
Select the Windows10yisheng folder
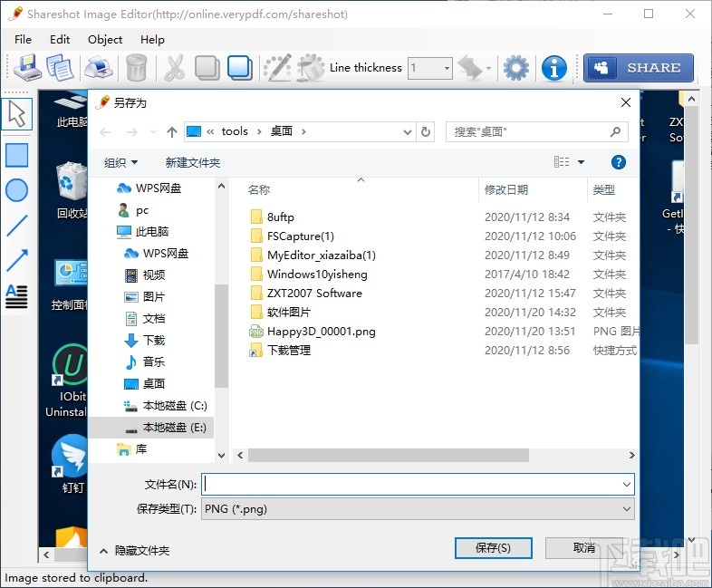308,275
